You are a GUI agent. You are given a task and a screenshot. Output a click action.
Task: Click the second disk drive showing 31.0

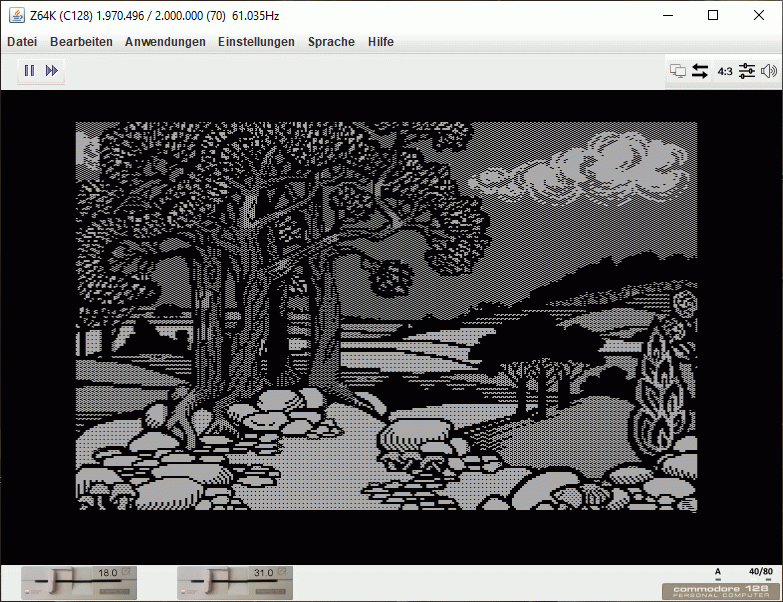click(235, 583)
